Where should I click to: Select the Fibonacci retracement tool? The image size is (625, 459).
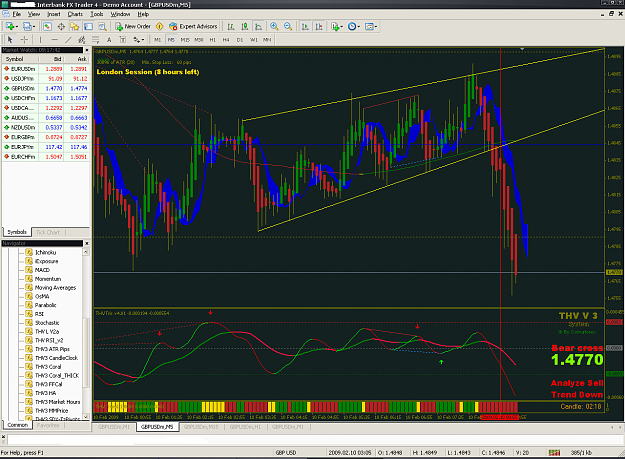click(95, 39)
